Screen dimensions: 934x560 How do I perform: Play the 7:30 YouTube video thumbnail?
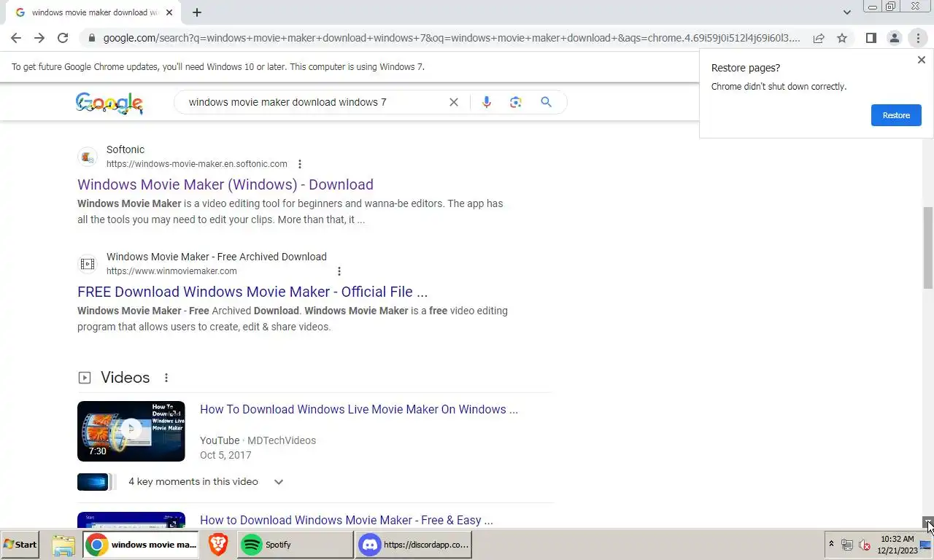pyautogui.click(x=131, y=431)
